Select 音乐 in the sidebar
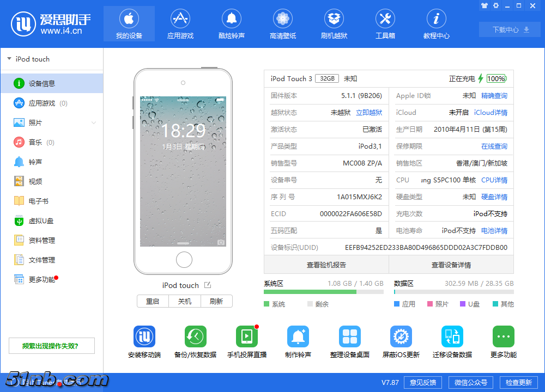 pyautogui.click(x=35, y=142)
